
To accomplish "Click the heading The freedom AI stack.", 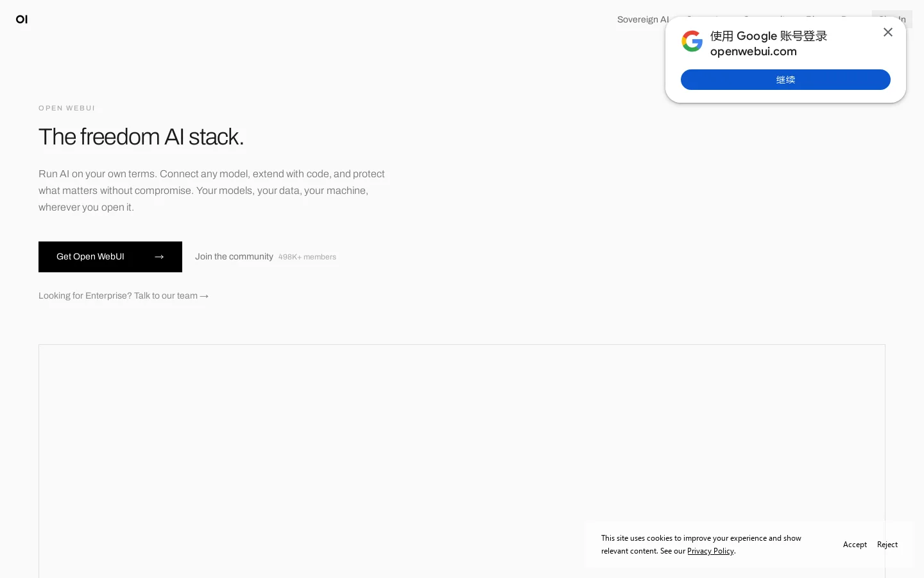I will [141, 137].
